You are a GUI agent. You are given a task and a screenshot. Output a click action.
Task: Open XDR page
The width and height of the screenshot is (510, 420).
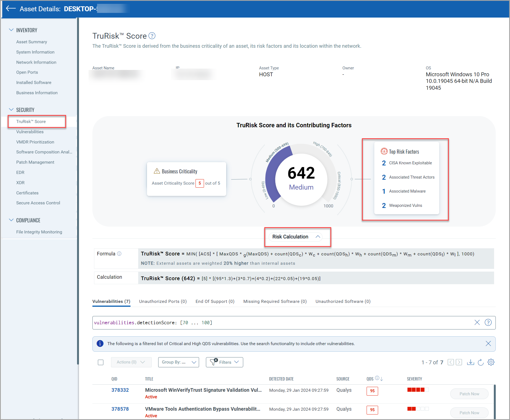coord(20,183)
